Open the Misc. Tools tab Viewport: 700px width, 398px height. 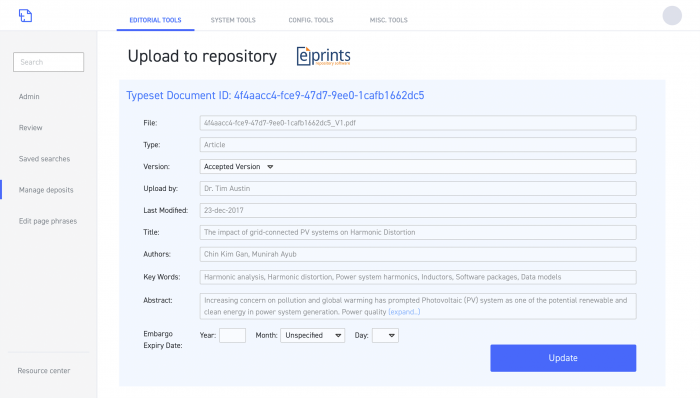388,20
